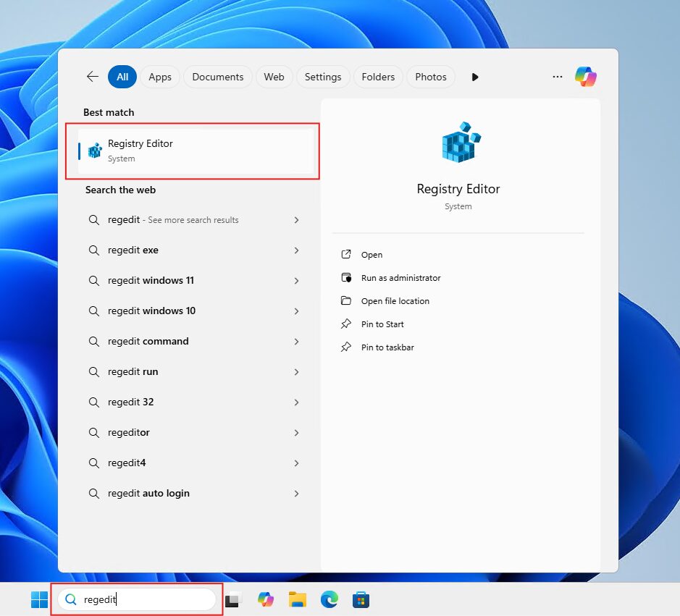Expand the 'regedit auto login' suggestion chevron

pos(297,493)
